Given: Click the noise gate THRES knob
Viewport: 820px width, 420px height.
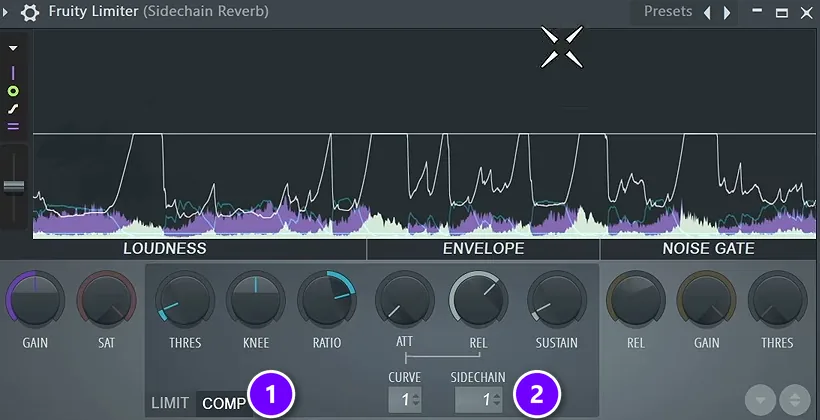Looking at the screenshot, I should [778, 300].
